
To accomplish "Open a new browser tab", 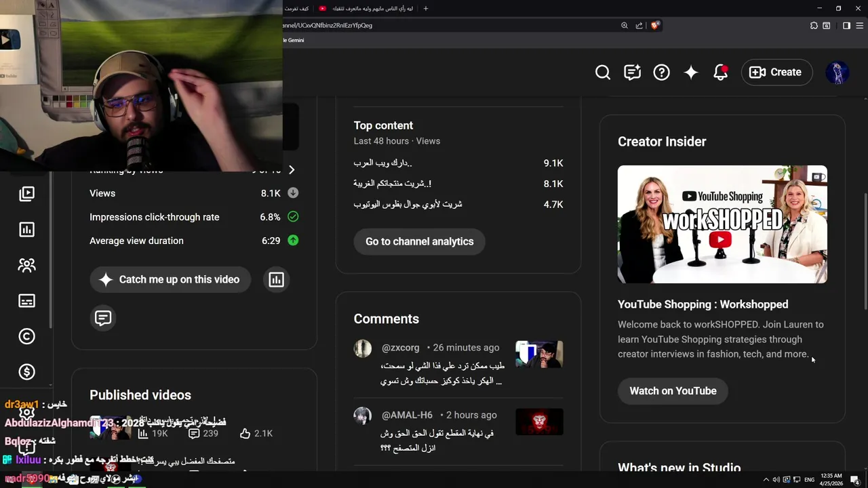I will [x=426, y=8].
